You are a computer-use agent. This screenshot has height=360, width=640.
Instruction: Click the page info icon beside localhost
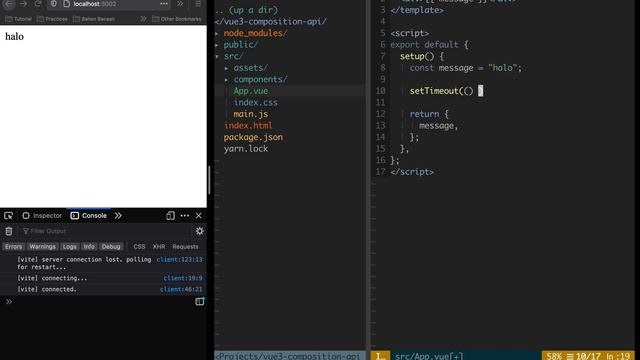click(x=67, y=4)
